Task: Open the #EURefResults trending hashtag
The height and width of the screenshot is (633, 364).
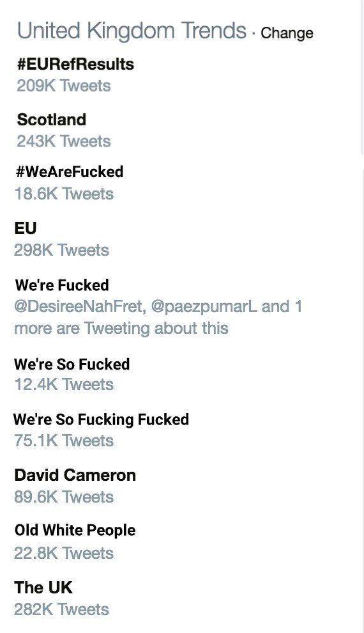Action: point(75,64)
